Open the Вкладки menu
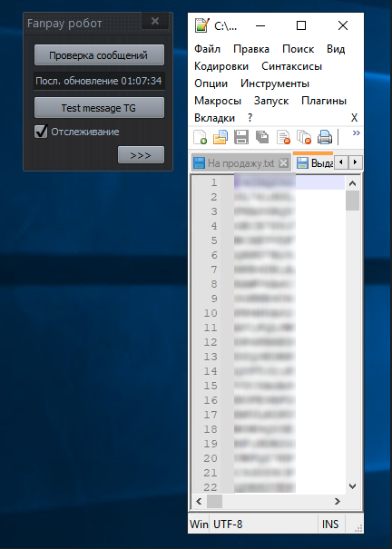The height and width of the screenshot is (549, 392). point(214,118)
